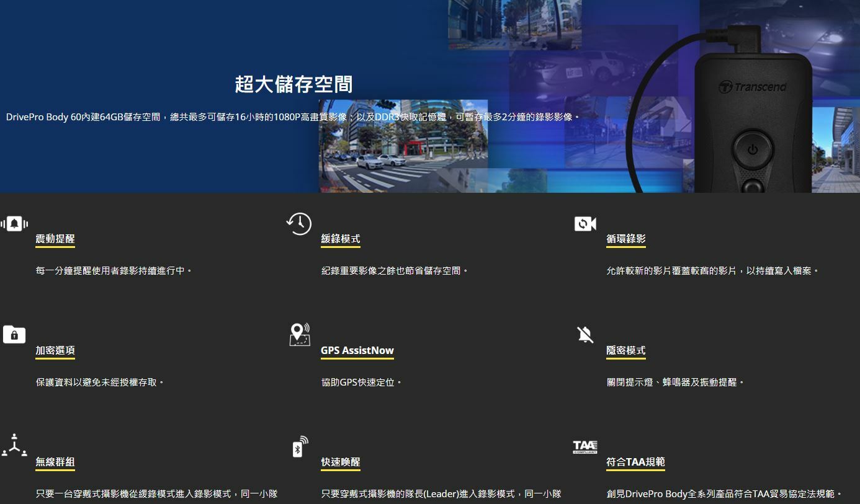
Task: Click the wireless group network icon
Action: [14, 446]
